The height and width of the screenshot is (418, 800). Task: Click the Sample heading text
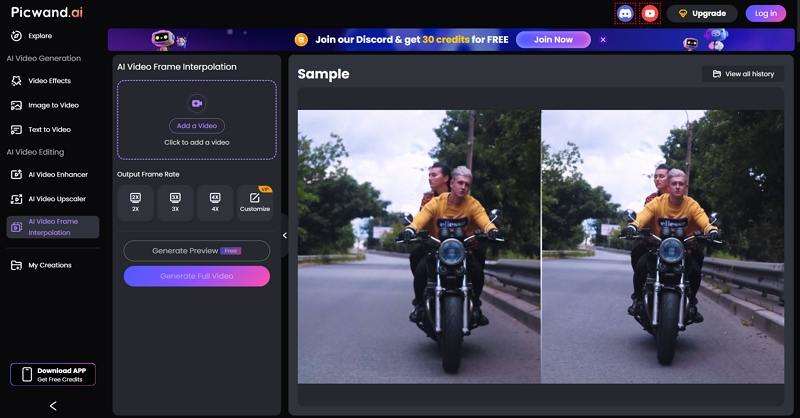323,74
